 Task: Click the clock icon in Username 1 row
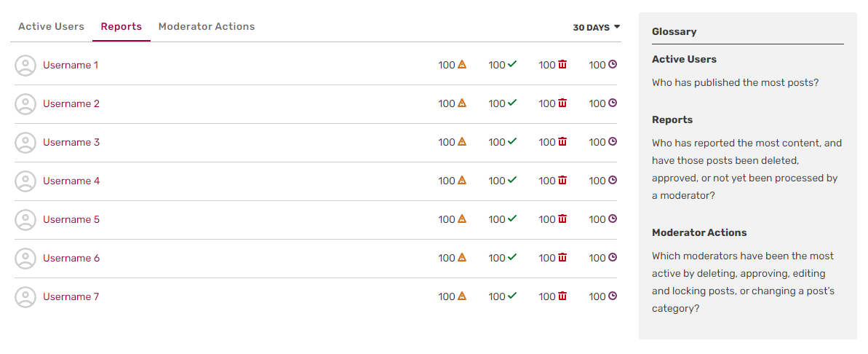tap(613, 65)
